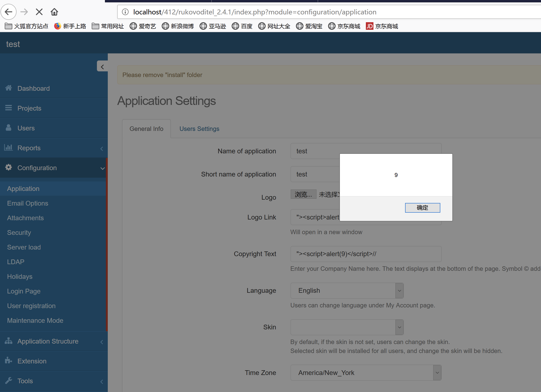541x392 pixels.
Task: Open the Time Zone America/New_York dropdown
Action: coord(366,372)
